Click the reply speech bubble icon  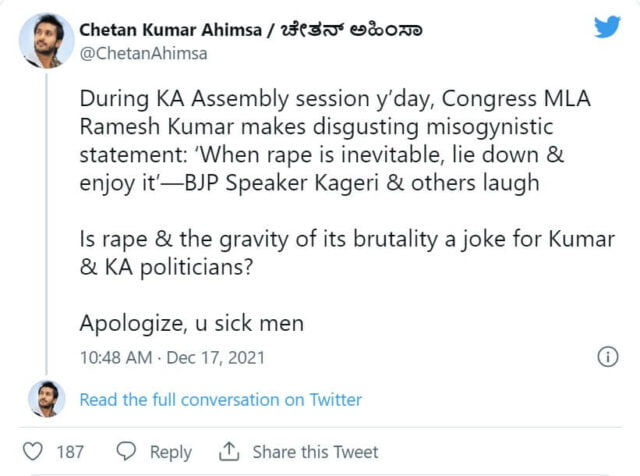click(x=126, y=452)
